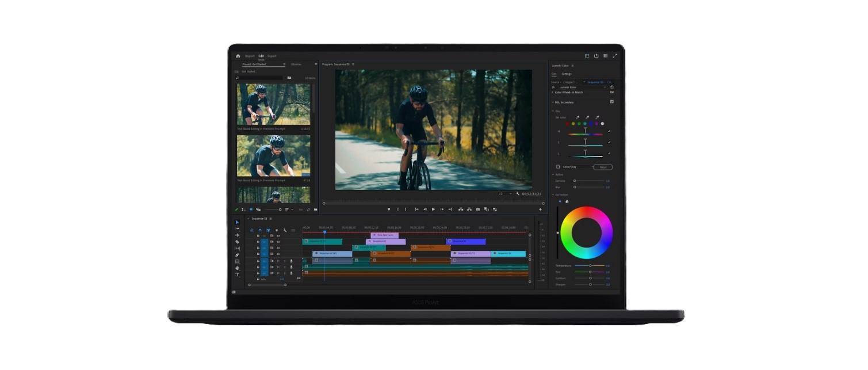
Task: Open the Lumetri Settings tab
Action: click(567, 74)
